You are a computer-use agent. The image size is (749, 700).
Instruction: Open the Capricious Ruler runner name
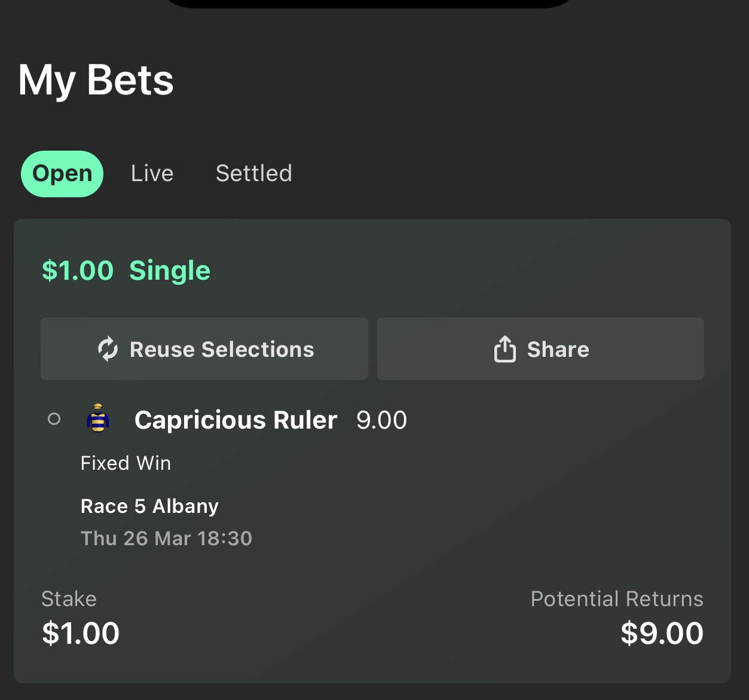pyautogui.click(x=236, y=420)
